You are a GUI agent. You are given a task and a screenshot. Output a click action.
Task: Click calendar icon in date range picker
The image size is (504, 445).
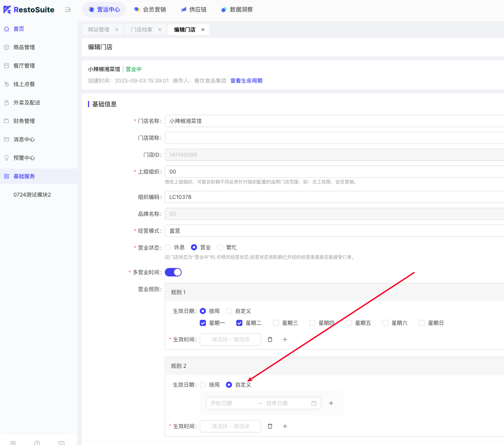[314, 403]
